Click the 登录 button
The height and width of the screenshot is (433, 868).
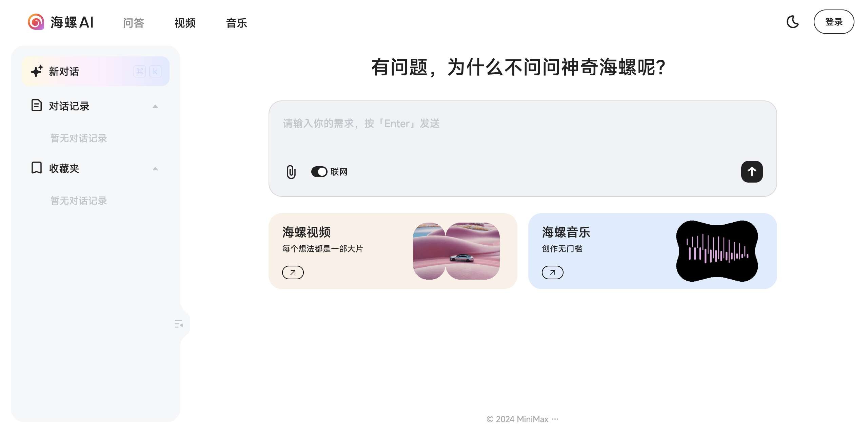click(834, 22)
